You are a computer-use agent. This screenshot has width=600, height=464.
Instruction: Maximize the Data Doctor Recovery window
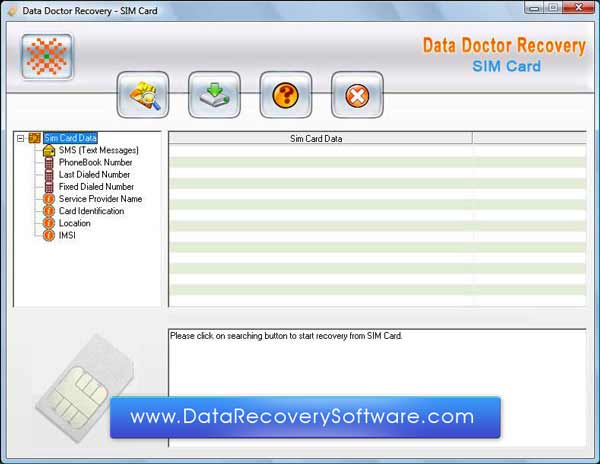coord(553,8)
